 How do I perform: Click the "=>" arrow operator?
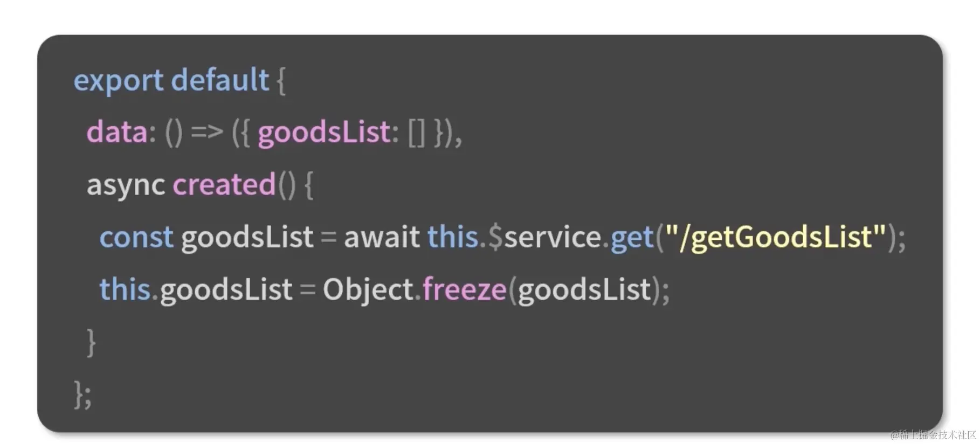[x=207, y=132]
